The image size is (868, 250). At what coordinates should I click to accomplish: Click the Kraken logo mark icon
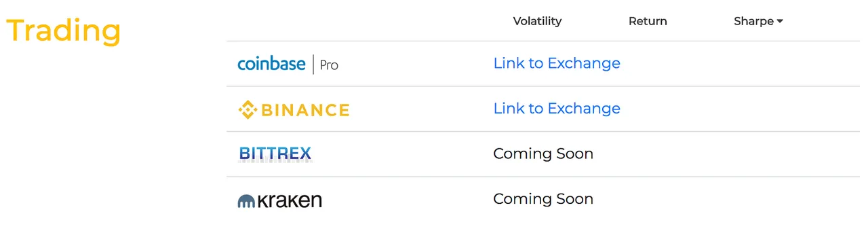pyautogui.click(x=245, y=202)
